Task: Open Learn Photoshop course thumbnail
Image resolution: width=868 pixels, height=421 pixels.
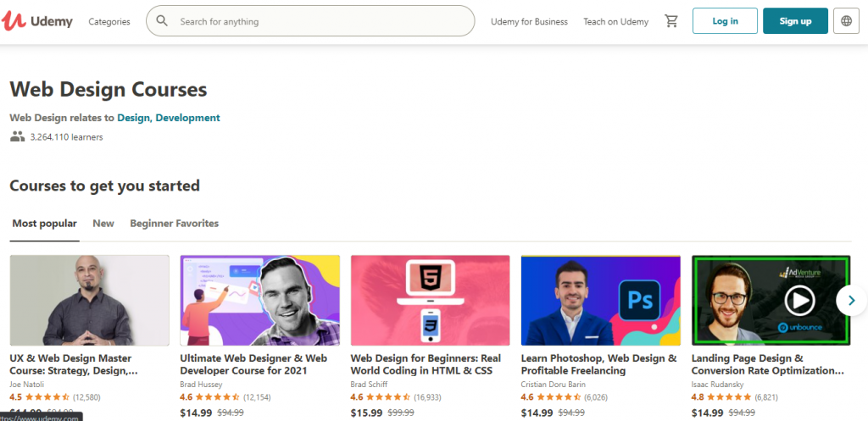Action: click(x=601, y=301)
